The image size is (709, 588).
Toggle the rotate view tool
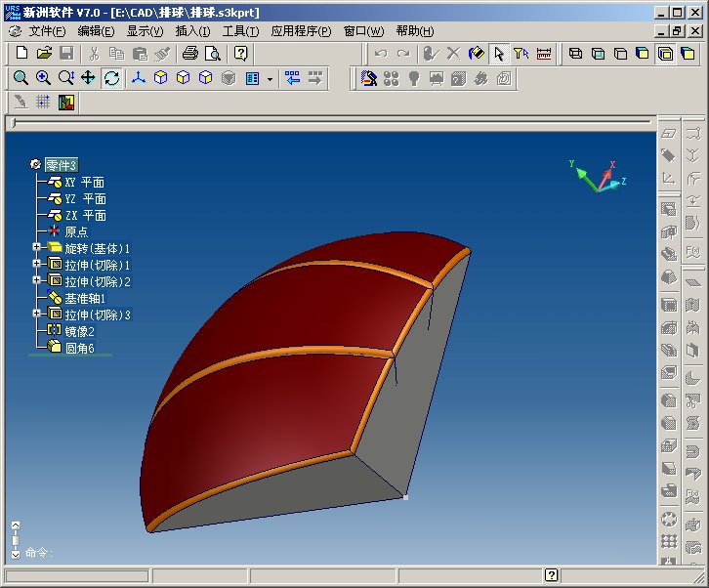click(x=111, y=78)
